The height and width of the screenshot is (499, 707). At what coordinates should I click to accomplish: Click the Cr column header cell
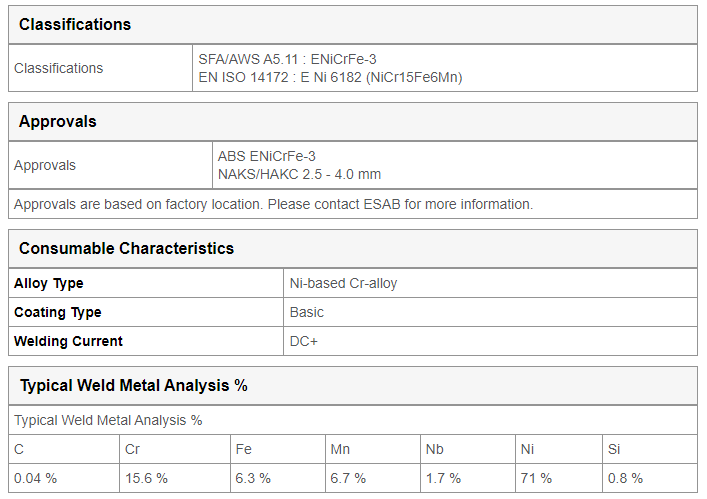pyautogui.click(x=175, y=449)
